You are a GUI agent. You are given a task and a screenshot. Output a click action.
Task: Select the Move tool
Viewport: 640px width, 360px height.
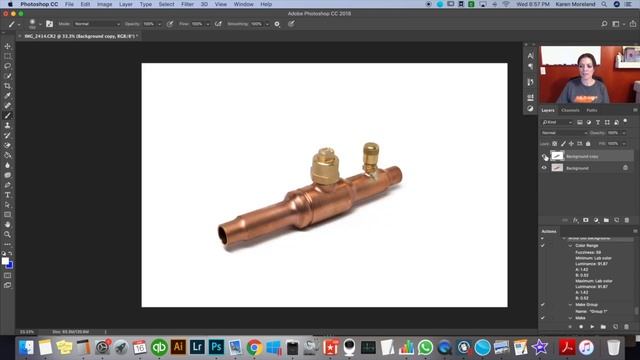click(7, 46)
